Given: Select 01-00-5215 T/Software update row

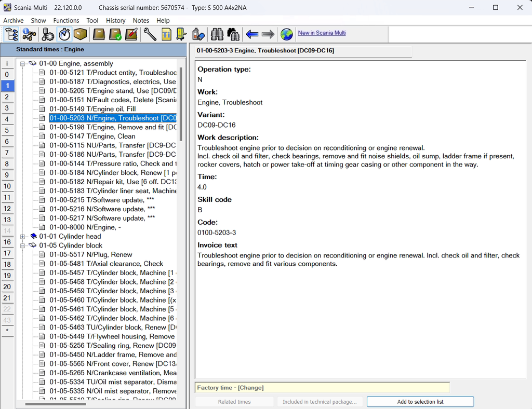Looking at the screenshot, I should [x=102, y=200].
